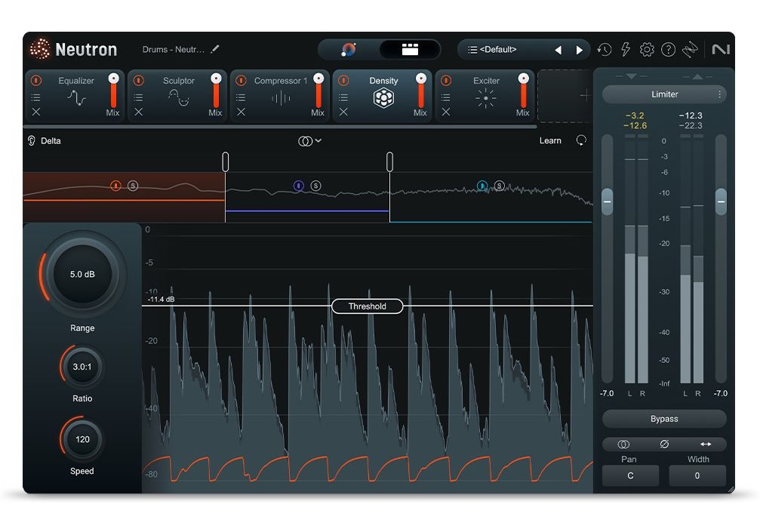The width and height of the screenshot is (760, 532).
Task: Bypass the orange low band power button
Action: coord(115,186)
